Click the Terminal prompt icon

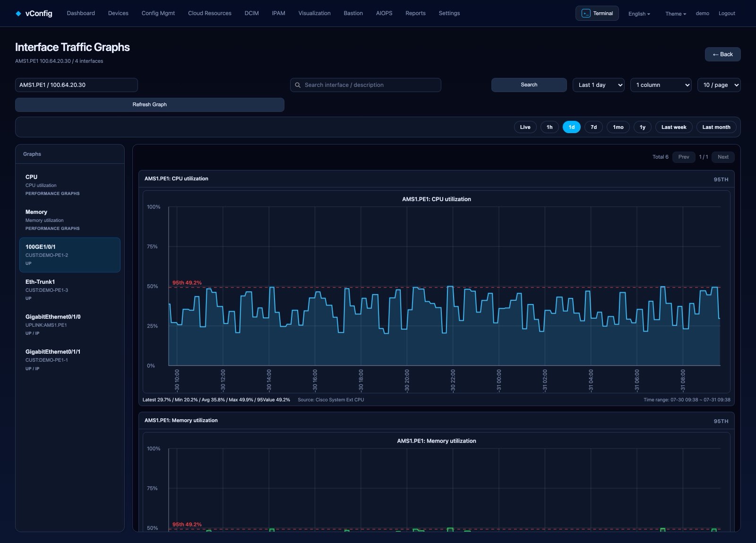coord(586,13)
